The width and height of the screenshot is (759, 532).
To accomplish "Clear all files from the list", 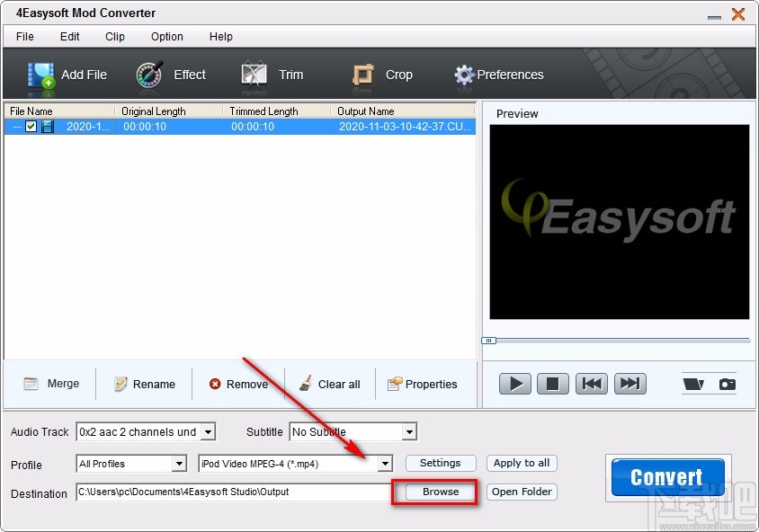I will click(329, 384).
